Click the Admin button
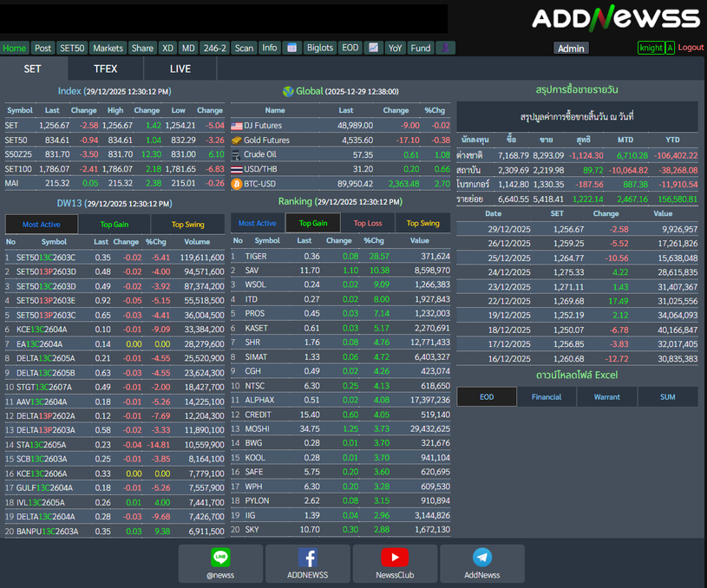The height and width of the screenshot is (588, 707). click(570, 49)
